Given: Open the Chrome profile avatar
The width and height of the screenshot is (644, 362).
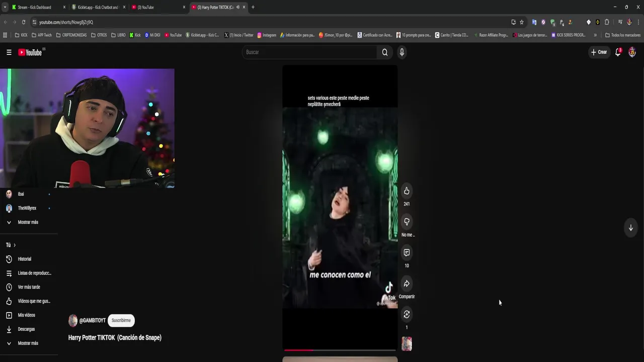Looking at the screenshot, I should point(629,22).
